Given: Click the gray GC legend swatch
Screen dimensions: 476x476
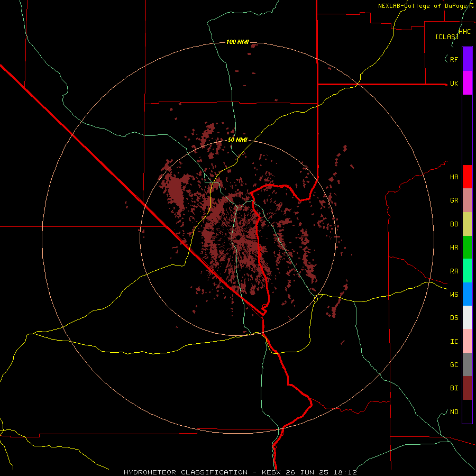Looking at the screenshot, I should click(467, 364).
